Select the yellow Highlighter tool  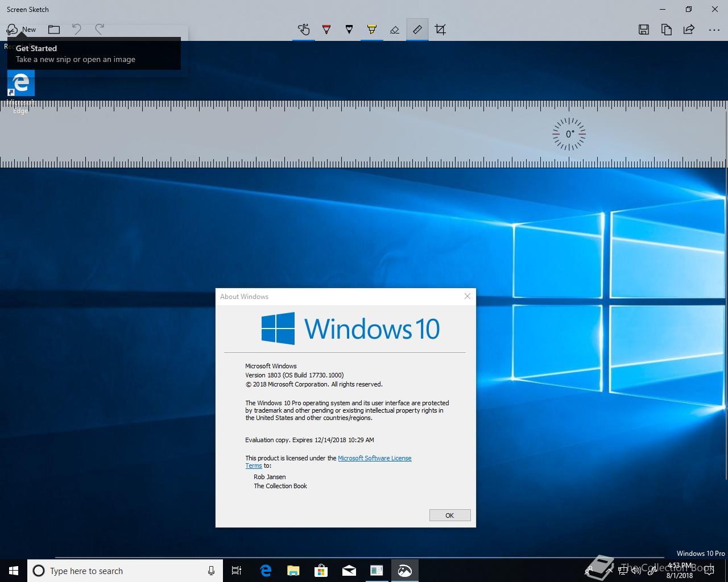(372, 30)
